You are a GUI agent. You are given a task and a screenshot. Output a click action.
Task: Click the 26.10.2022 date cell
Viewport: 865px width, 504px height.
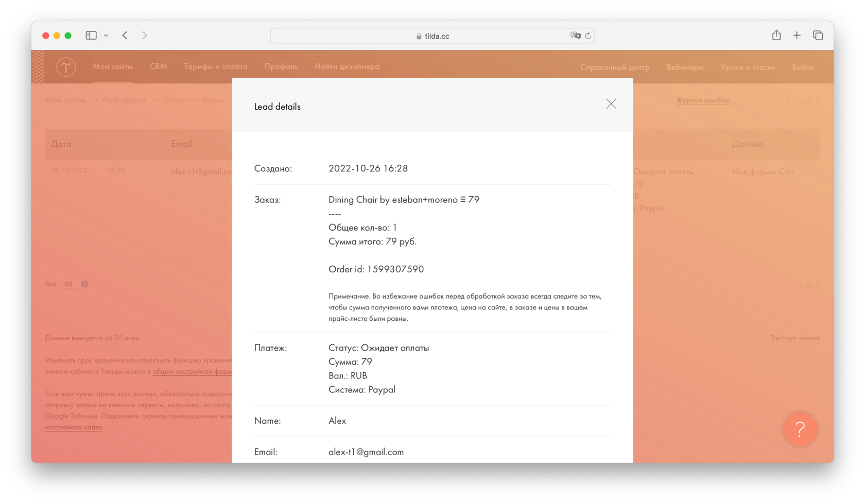70,170
